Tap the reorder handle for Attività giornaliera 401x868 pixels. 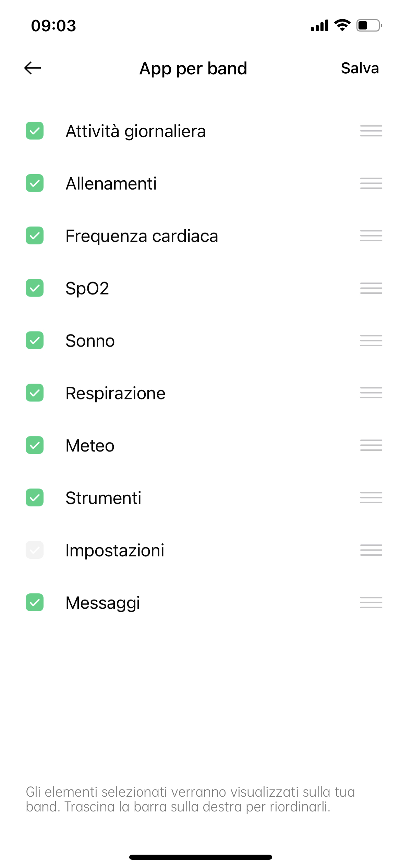pos(371,131)
